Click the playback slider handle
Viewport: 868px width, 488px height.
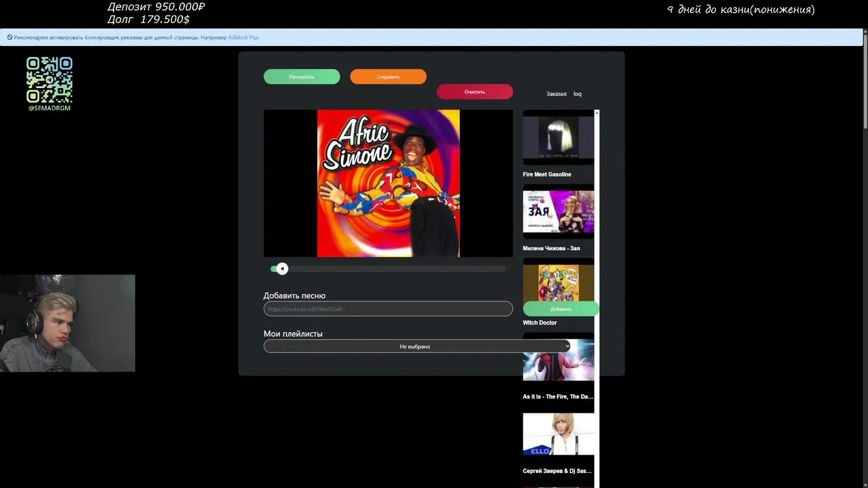pos(282,269)
